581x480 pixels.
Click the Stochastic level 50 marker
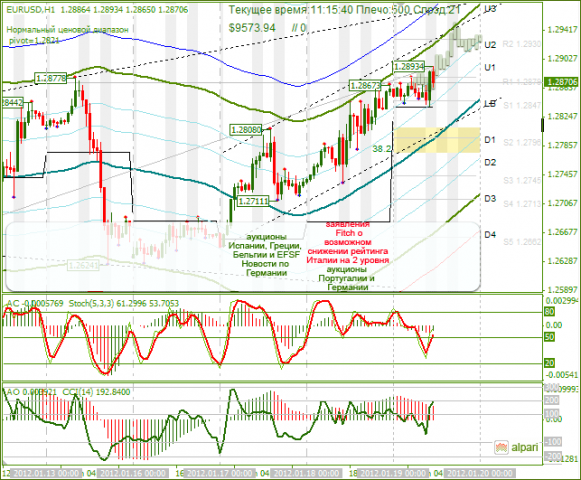549,337
